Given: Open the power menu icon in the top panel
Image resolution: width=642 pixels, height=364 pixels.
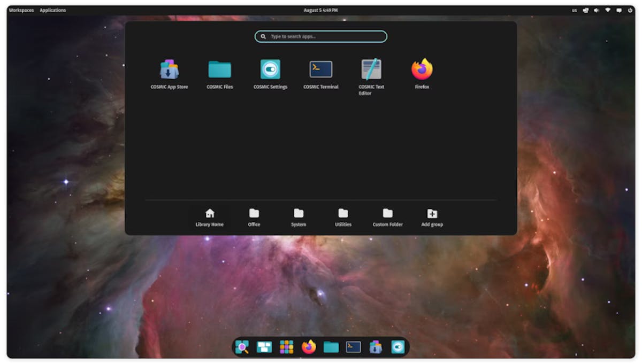Looking at the screenshot, I should coord(630,10).
